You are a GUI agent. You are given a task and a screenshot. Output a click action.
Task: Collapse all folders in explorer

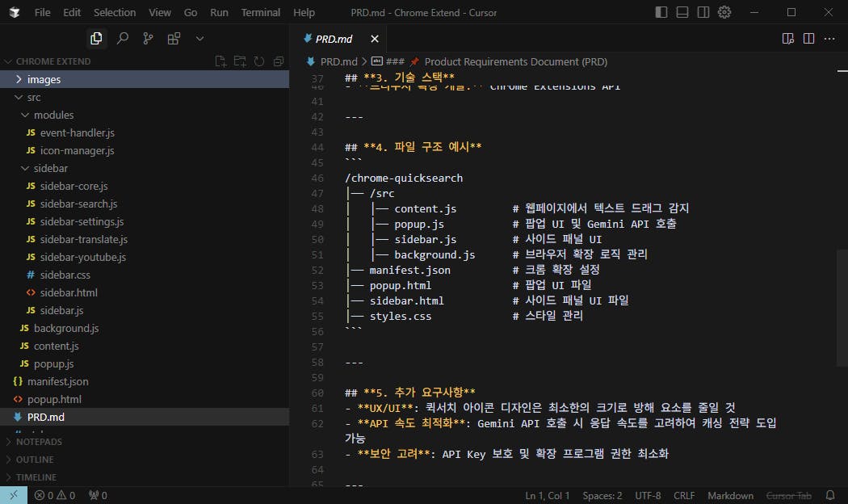(279, 61)
